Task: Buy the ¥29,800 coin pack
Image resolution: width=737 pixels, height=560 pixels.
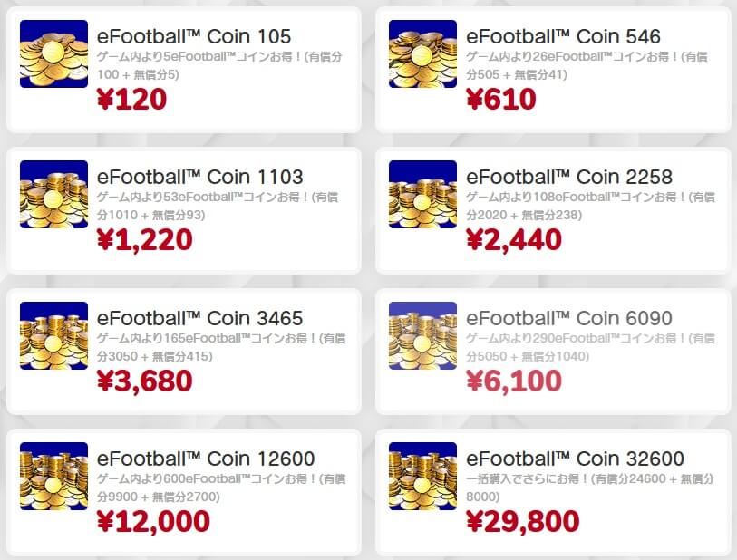Action: coord(522,521)
